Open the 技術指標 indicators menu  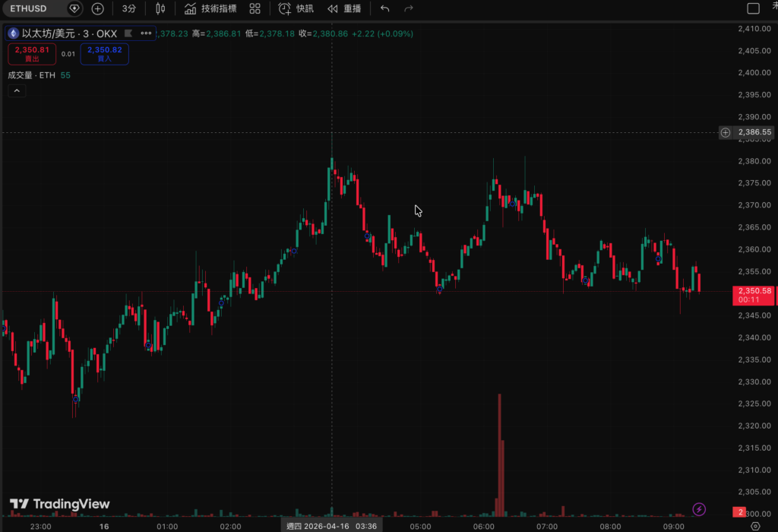(210, 8)
